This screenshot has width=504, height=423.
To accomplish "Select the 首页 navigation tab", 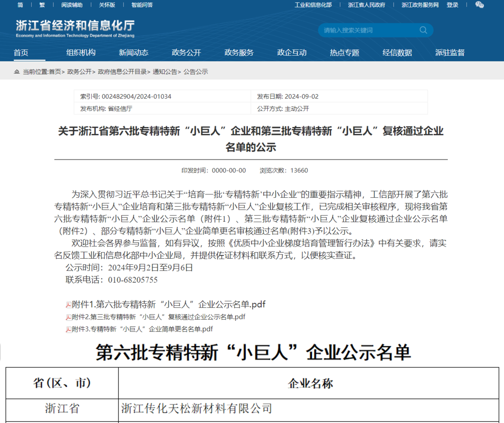I will pos(21,52).
